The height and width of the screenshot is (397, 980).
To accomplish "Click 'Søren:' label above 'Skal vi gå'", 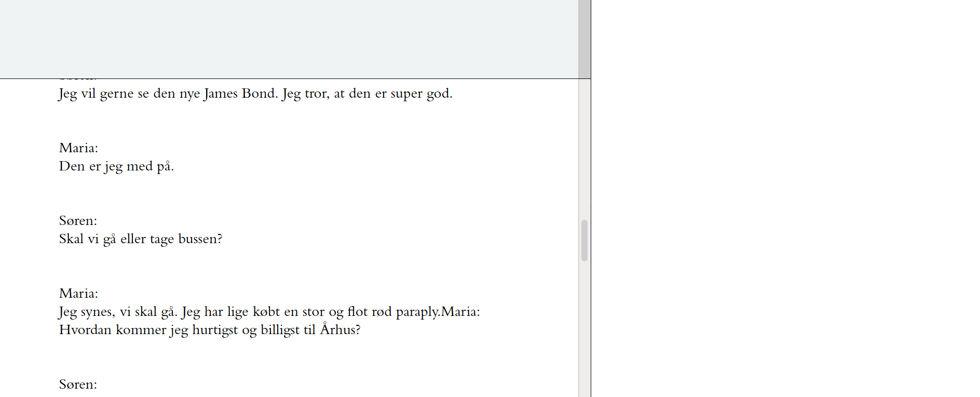I will point(78,221).
